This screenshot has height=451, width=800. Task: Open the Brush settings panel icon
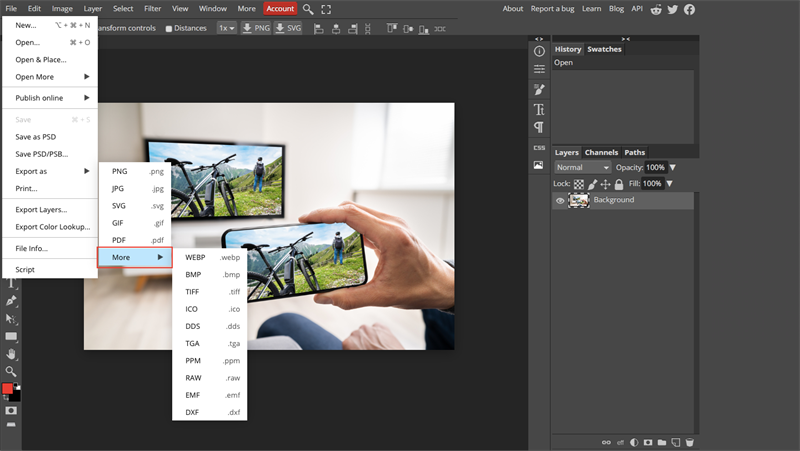click(539, 89)
